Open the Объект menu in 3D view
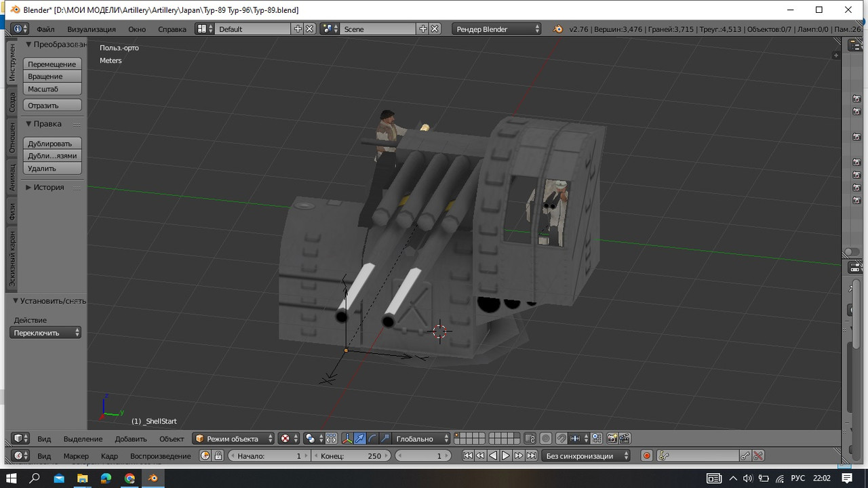The image size is (868, 488). click(x=172, y=439)
